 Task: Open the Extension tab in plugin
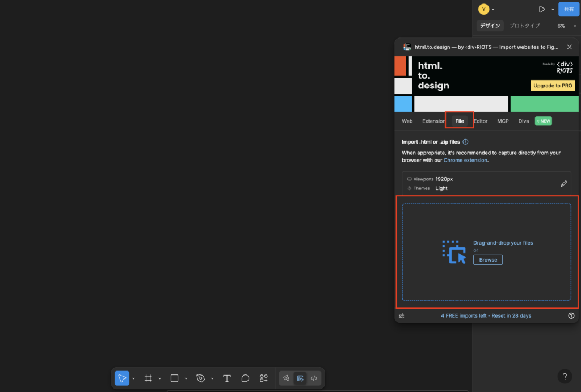pyautogui.click(x=433, y=121)
